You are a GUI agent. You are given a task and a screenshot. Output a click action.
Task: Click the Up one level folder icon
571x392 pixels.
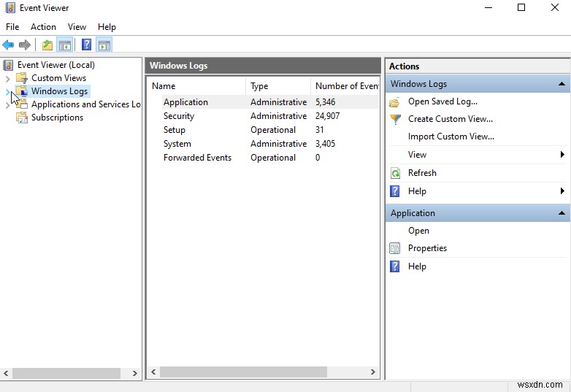47,45
